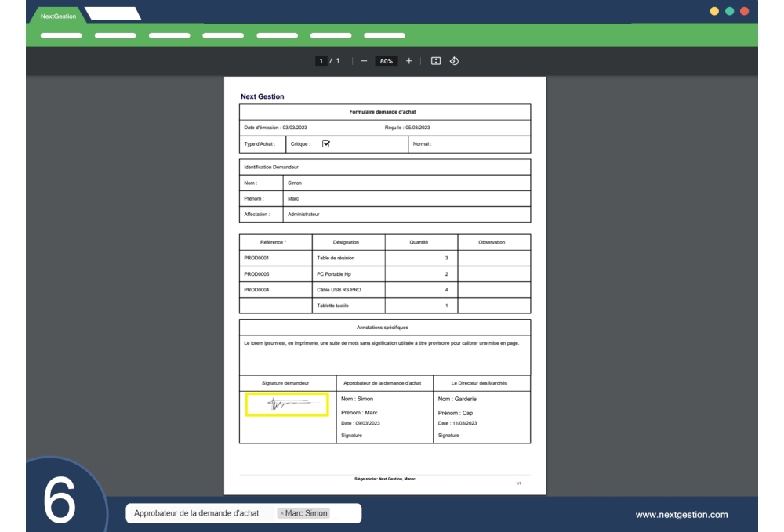
Task: Switch to the NextGestion browser tab
Action: pos(59,13)
